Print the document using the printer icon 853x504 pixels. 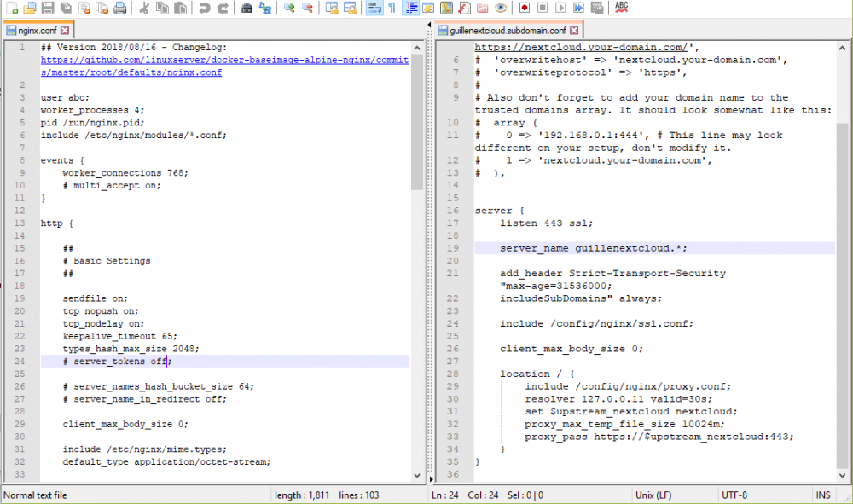click(x=120, y=8)
